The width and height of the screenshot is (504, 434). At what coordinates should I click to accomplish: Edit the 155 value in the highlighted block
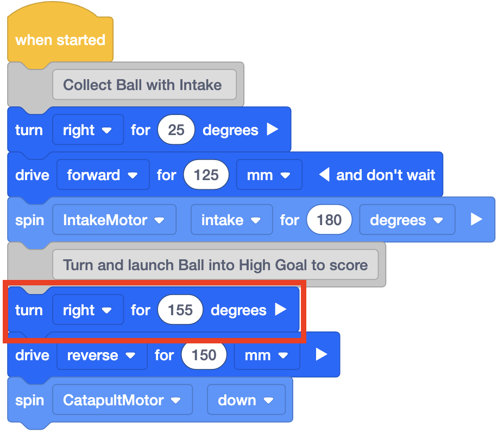[180, 310]
